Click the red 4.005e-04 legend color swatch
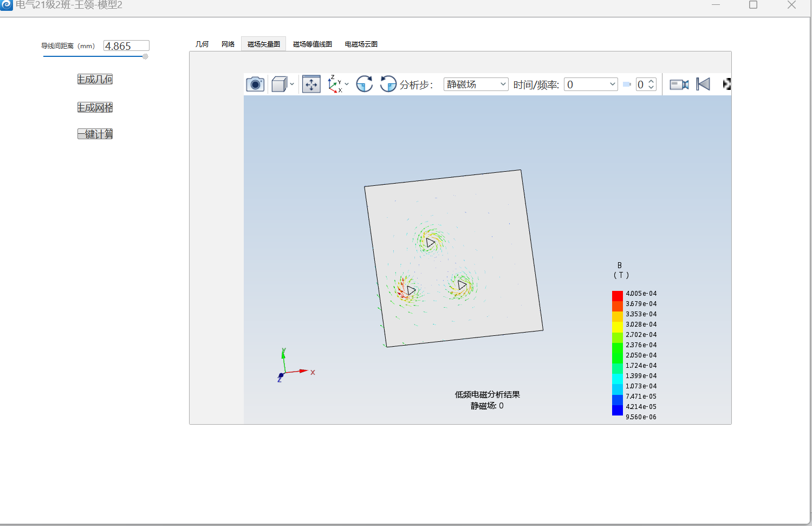The height and width of the screenshot is (526, 812). [x=618, y=296]
